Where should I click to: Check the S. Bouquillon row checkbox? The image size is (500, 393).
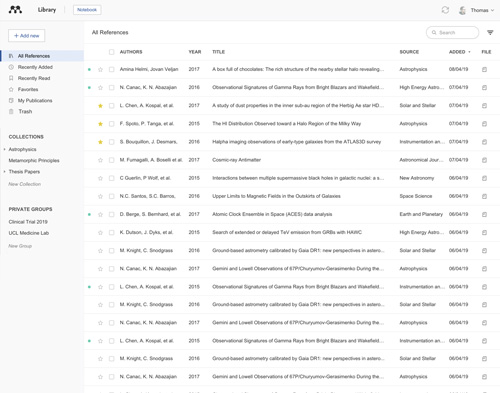(x=111, y=142)
